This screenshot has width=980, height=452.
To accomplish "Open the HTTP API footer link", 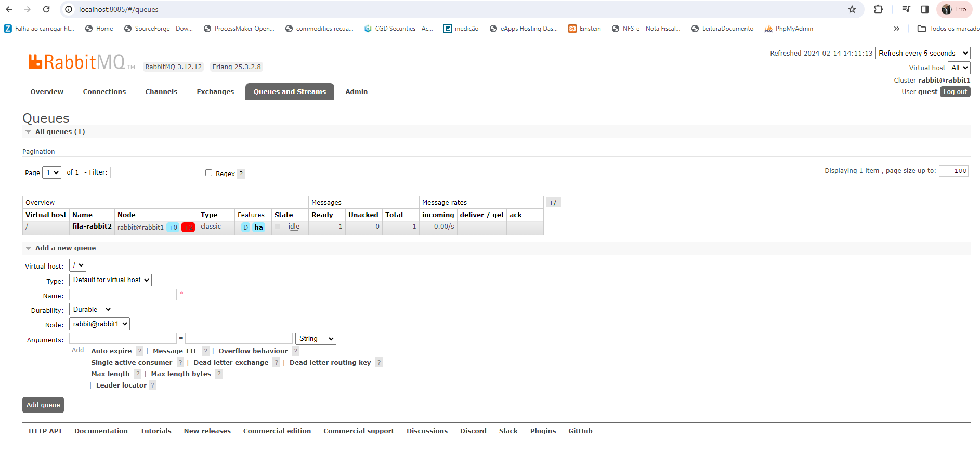I will click(45, 431).
